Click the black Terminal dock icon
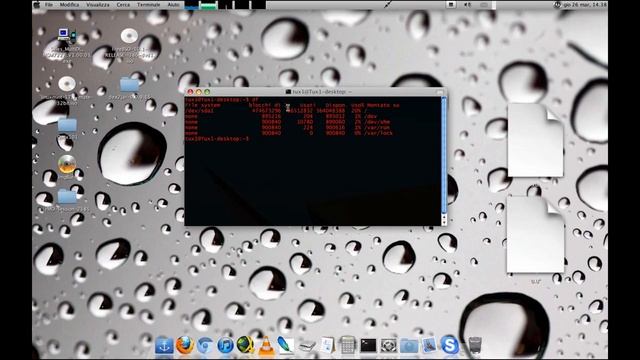This screenshot has width=640, height=360. click(x=368, y=346)
